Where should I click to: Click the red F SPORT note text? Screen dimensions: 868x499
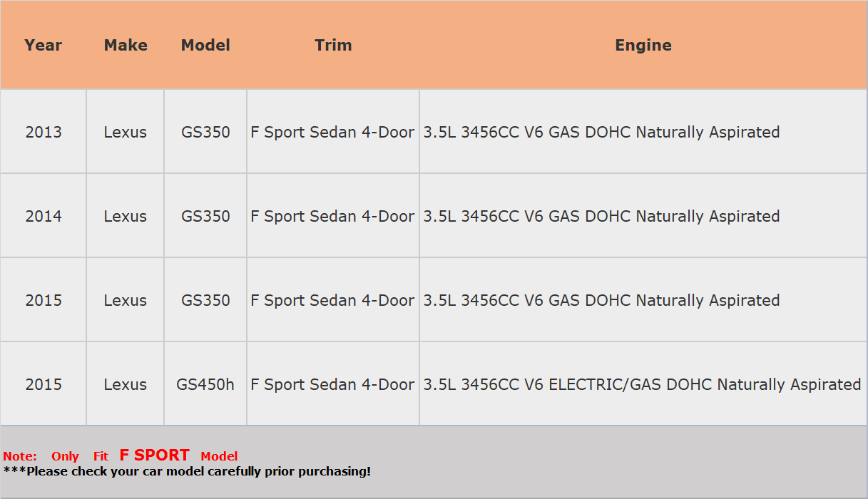154,456
